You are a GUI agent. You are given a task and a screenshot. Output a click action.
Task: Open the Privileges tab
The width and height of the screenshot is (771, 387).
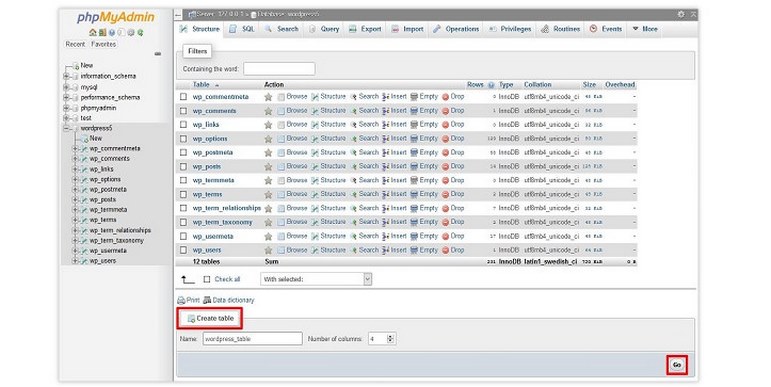click(x=510, y=29)
